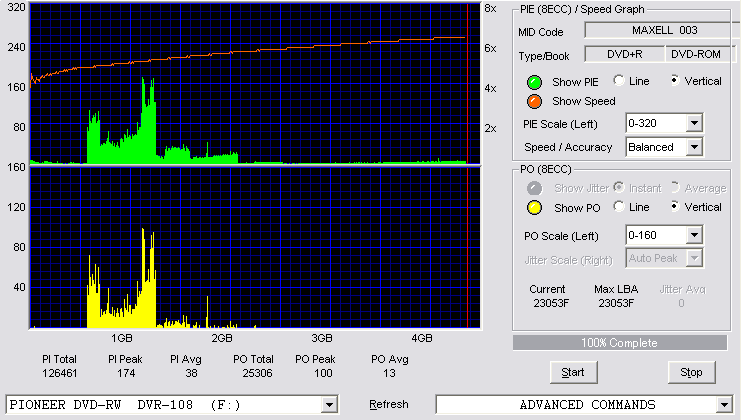Click the PIE Scale 0-320 value box
Screen dimensions: 742x420
click(656, 123)
